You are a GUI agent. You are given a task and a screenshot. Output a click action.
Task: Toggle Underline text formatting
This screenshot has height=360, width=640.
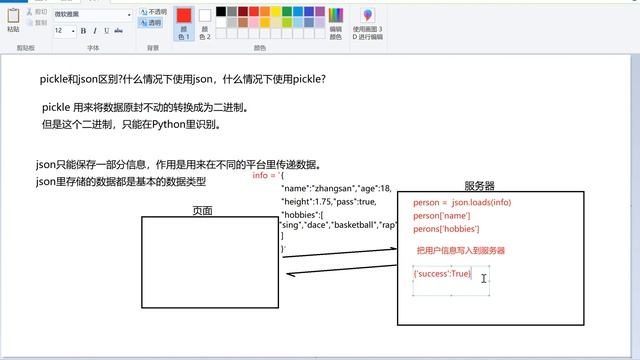tap(107, 31)
